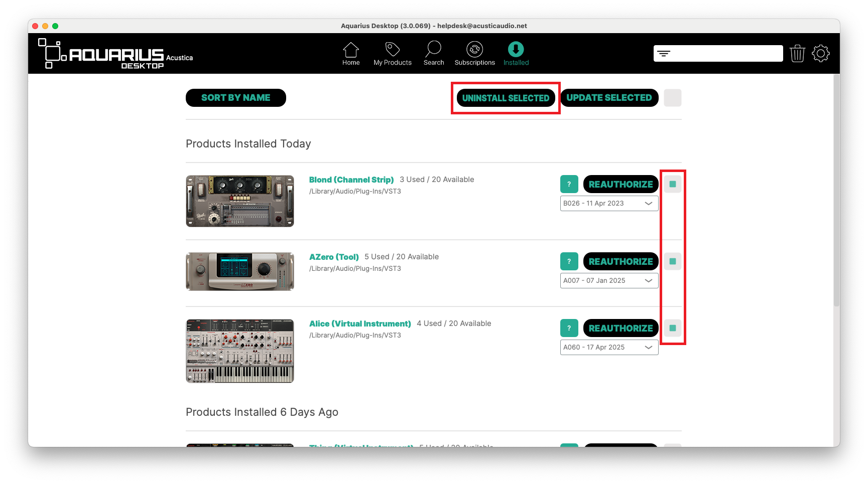This screenshot has height=484, width=868.
Task: Open the Alice (Virtual Instrument) product link
Action: point(360,324)
